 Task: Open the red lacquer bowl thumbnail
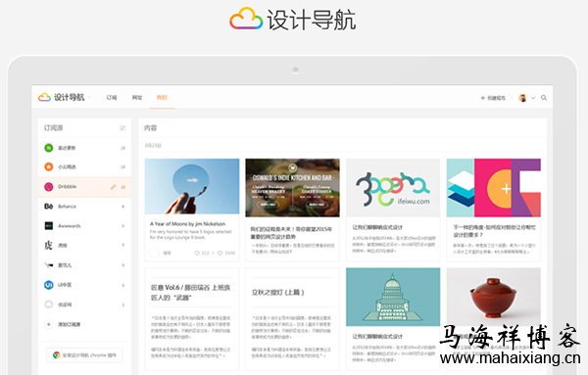click(x=494, y=297)
